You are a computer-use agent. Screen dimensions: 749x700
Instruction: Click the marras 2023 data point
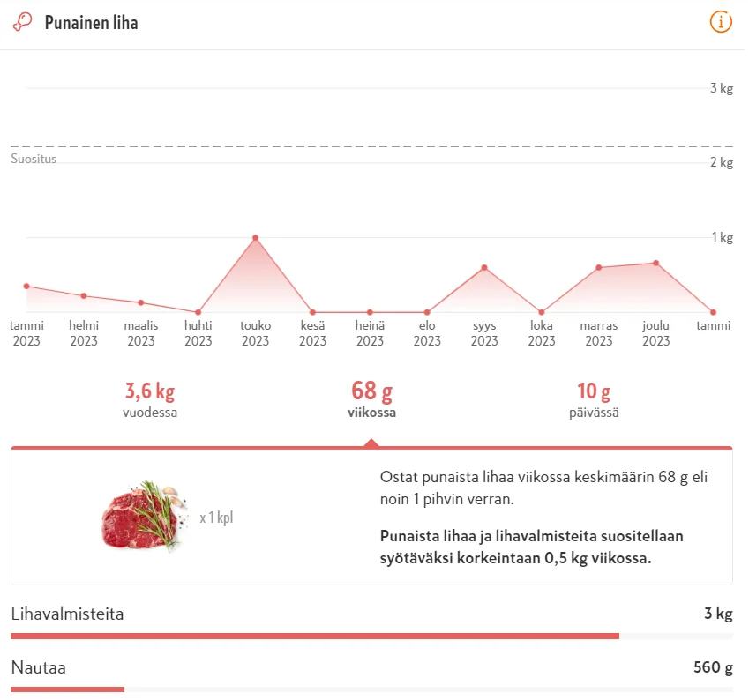598,267
